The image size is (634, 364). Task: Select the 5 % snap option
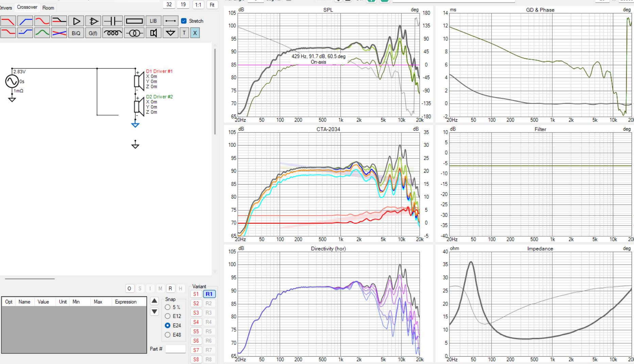tap(168, 307)
